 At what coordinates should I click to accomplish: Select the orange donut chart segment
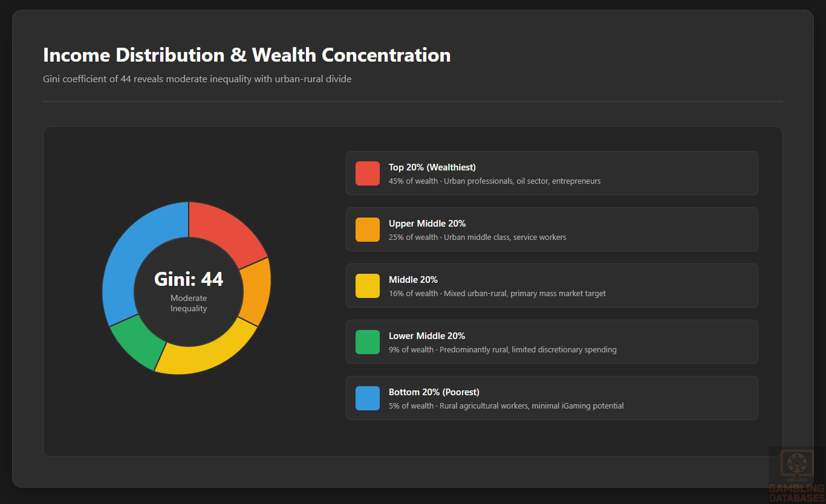[x=254, y=290]
